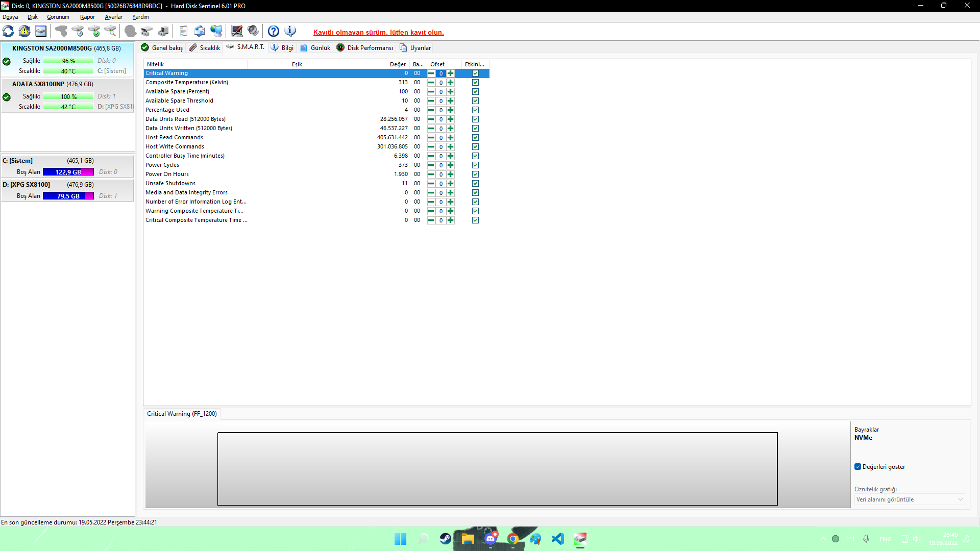Click the blue info about icon
The width and height of the screenshot is (980, 551).
click(x=290, y=32)
